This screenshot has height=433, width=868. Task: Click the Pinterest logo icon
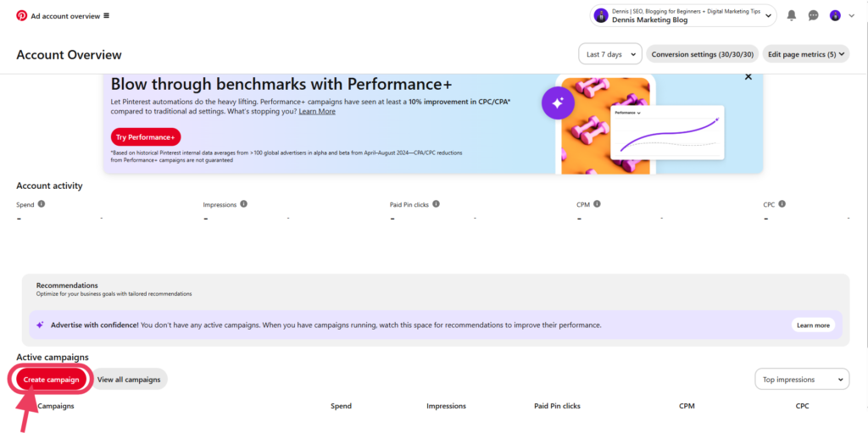[21, 15]
